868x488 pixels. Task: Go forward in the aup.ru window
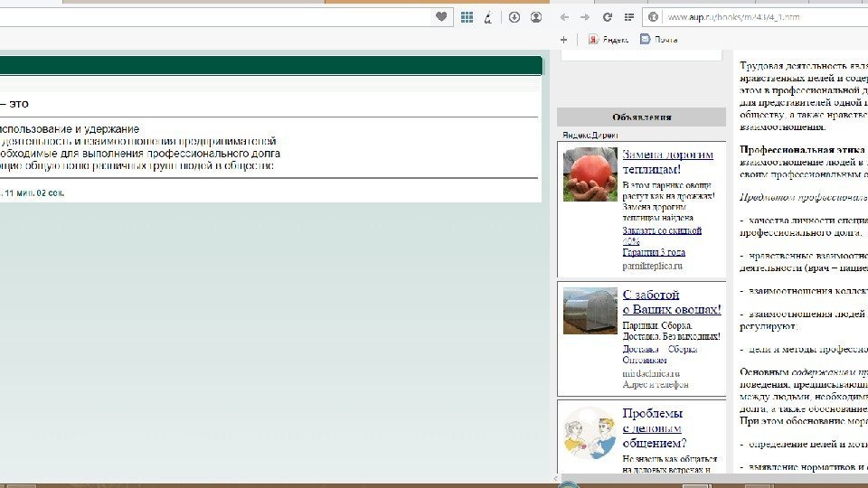tap(585, 17)
